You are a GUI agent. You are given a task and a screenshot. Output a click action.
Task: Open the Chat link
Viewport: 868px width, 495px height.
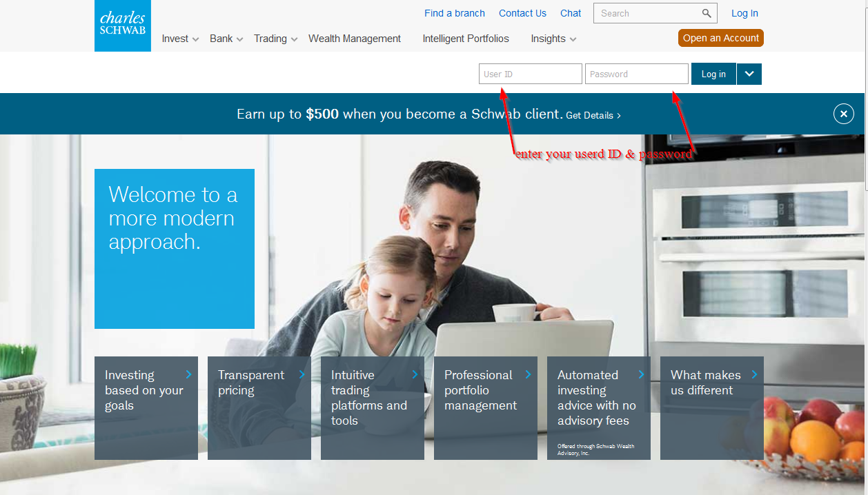[x=571, y=13]
